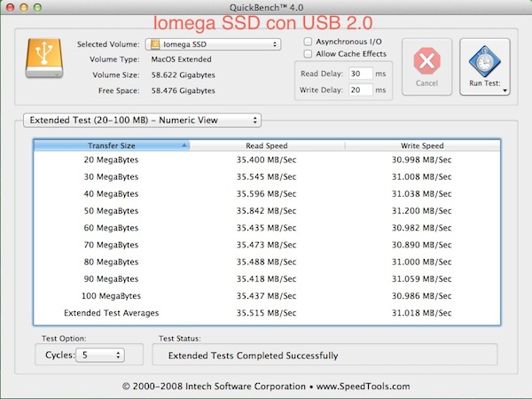Select the Extended Test Averages row label
This screenshot has width=532, height=399.
(112, 313)
